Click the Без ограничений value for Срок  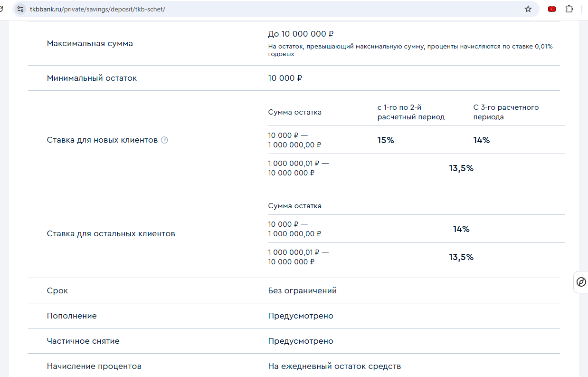(x=302, y=290)
